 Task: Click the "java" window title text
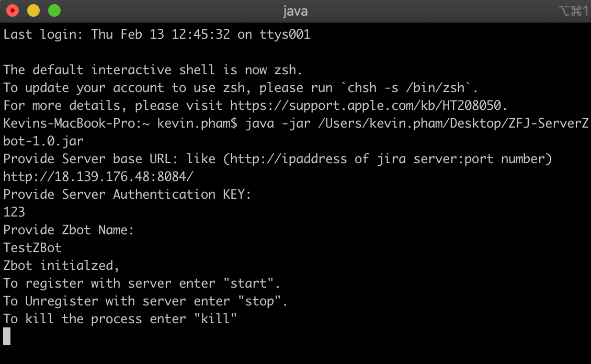click(295, 11)
